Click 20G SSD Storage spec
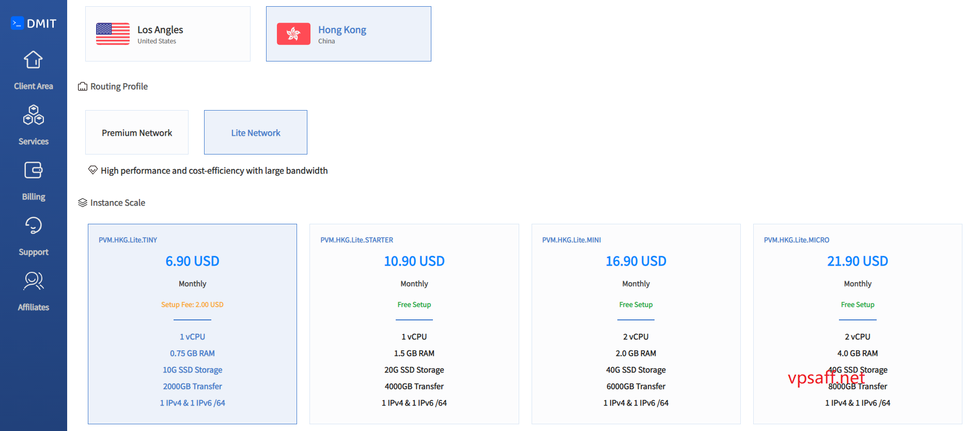The height and width of the screenshot is (431, 980). [x=414, y=370]
